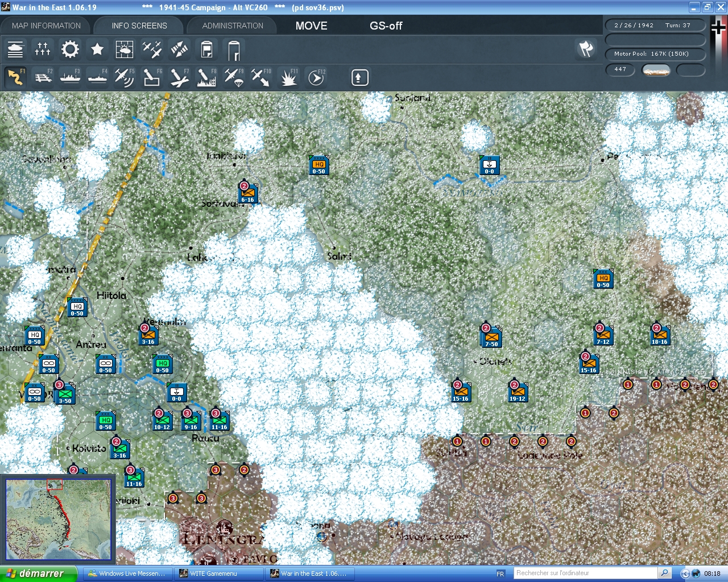Click the strategic minimap thumbnail
728x582 pixels.
click(x=59, y=519)
